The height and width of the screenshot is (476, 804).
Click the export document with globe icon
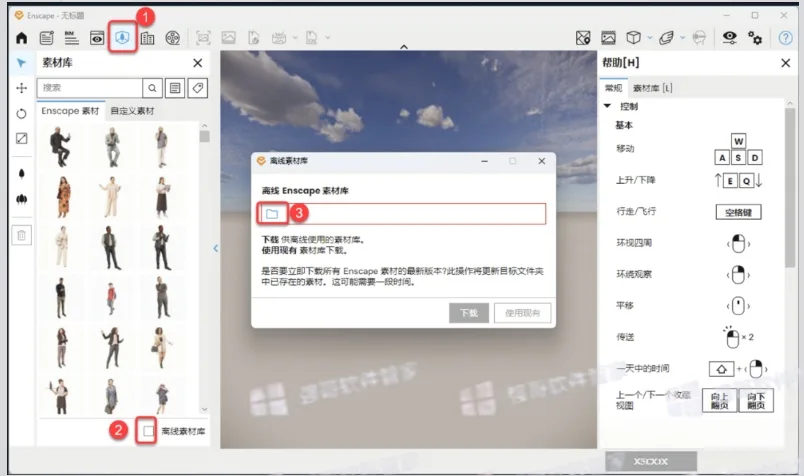254,37
